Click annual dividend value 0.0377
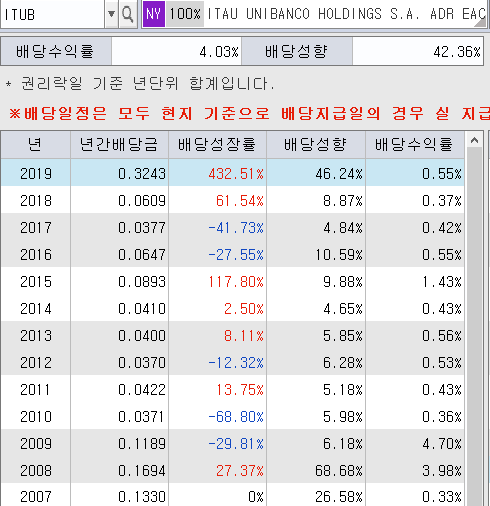Image resolution: width=490 pixels, height=506 pixels. 142,228
